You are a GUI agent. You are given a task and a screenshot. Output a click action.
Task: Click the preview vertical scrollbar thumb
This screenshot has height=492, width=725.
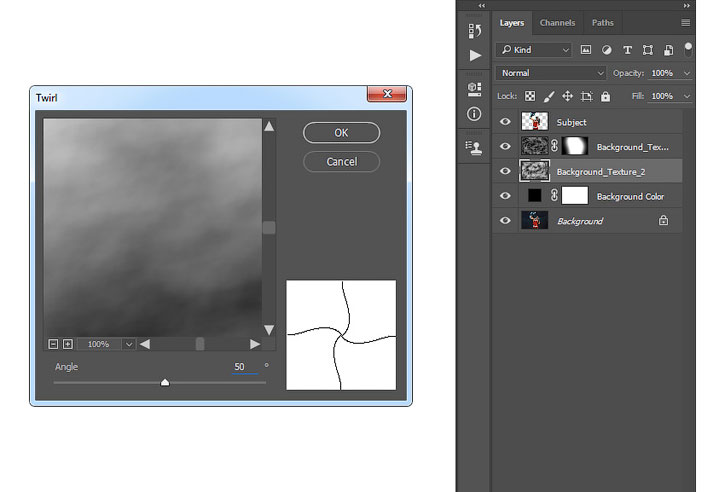(269, 228)
